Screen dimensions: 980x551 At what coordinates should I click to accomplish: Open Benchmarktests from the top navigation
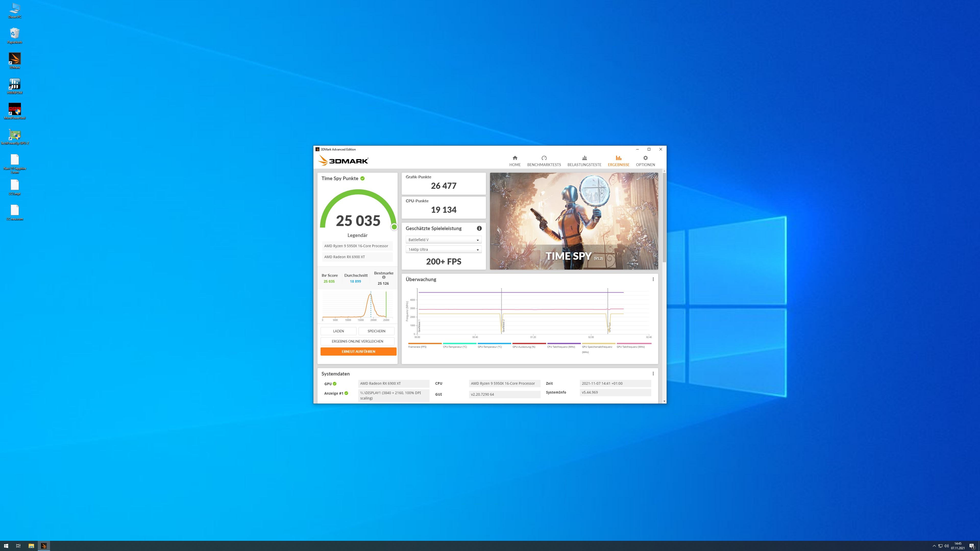click(544, 161)
